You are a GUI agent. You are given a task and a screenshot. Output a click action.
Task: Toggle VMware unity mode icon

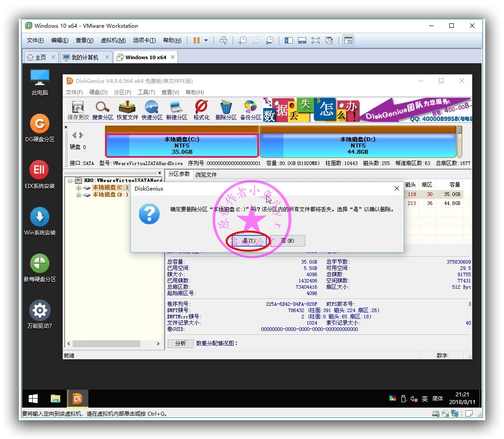[329, 40]
